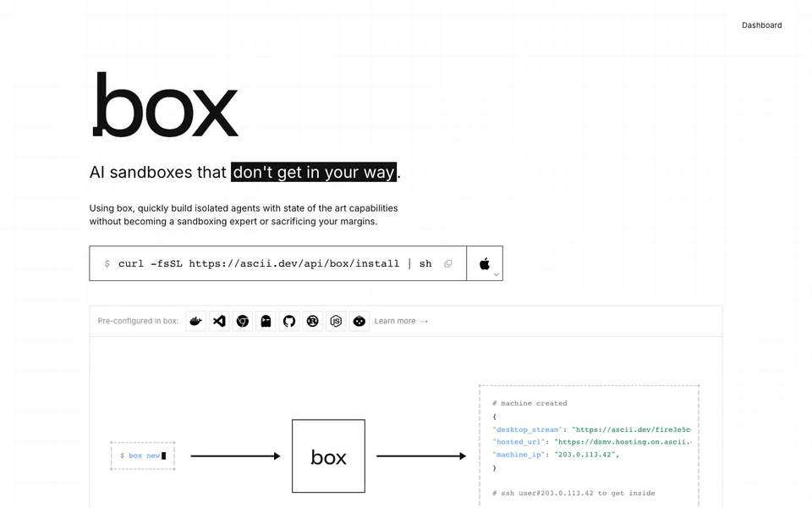This screenshot has height=508, width=812.
Task: Click the "desktop_stream" JSON line
Action: (x=591, y=429)
